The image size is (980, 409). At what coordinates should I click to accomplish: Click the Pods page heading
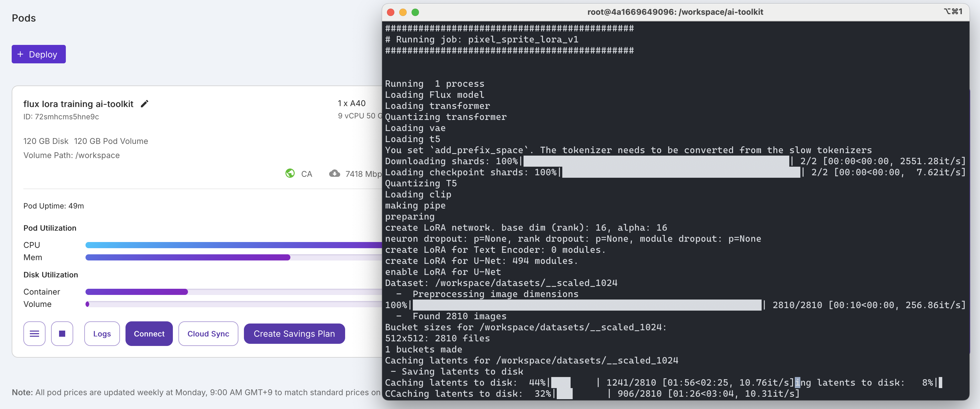(24, 18)
